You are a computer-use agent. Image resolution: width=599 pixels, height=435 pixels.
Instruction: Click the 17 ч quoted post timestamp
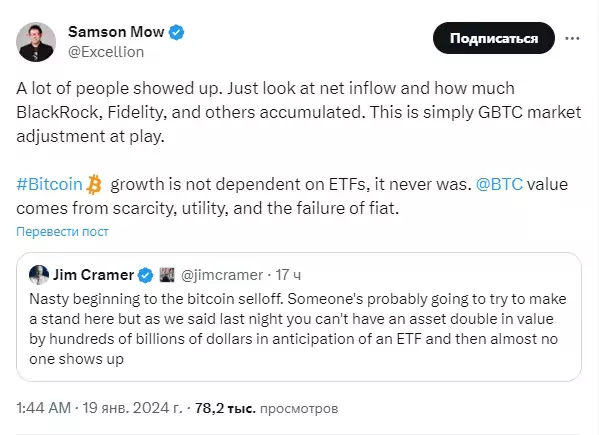pos(288,275)
